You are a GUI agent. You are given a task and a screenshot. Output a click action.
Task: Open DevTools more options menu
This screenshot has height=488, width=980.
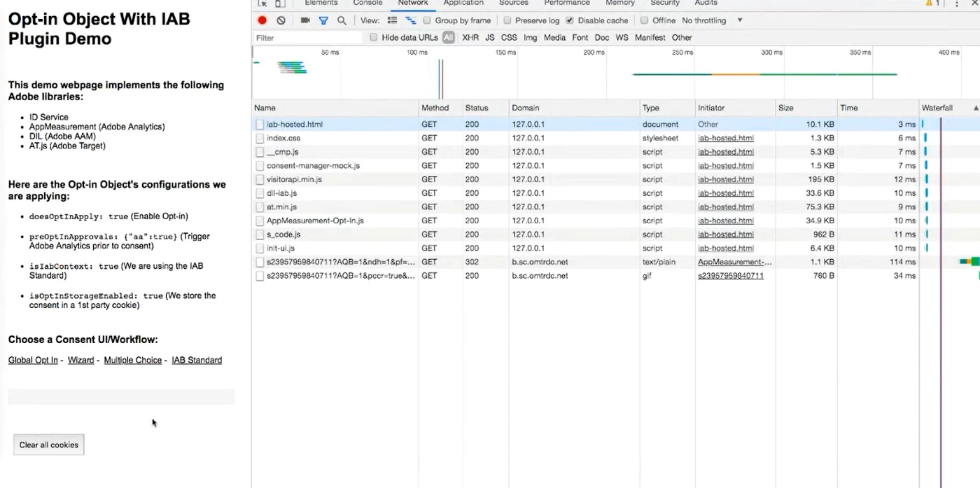pos(957,4)
